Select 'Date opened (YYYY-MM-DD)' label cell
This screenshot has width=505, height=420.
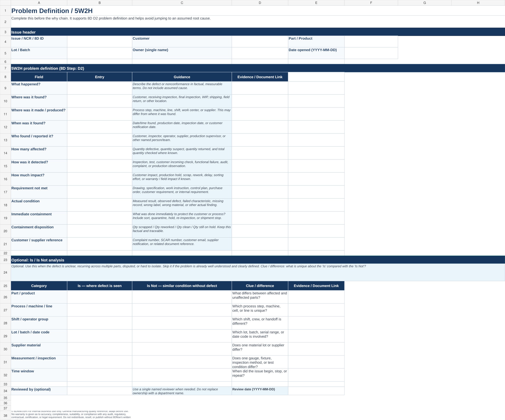(316, 53)
